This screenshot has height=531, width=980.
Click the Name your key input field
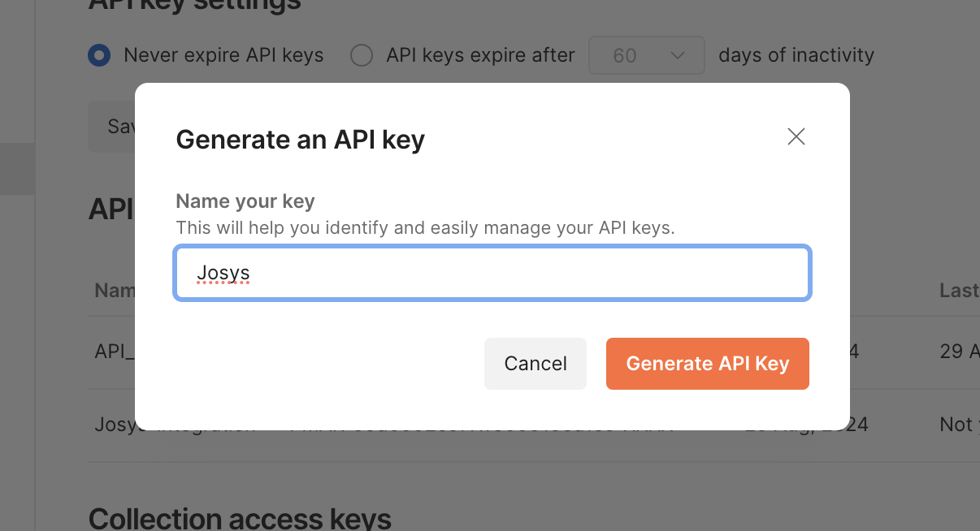[x=492, y=274]
